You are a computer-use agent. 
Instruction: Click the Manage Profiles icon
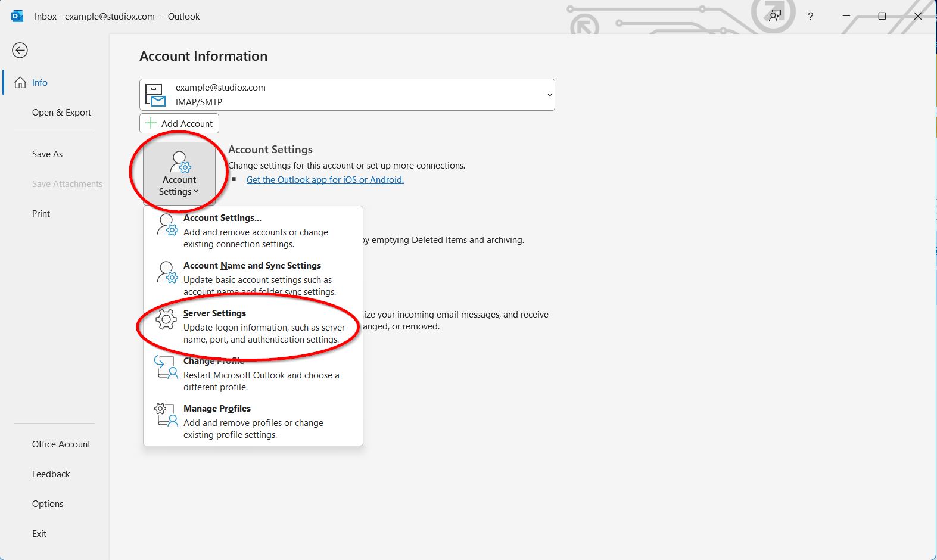[x=166, y=415]
